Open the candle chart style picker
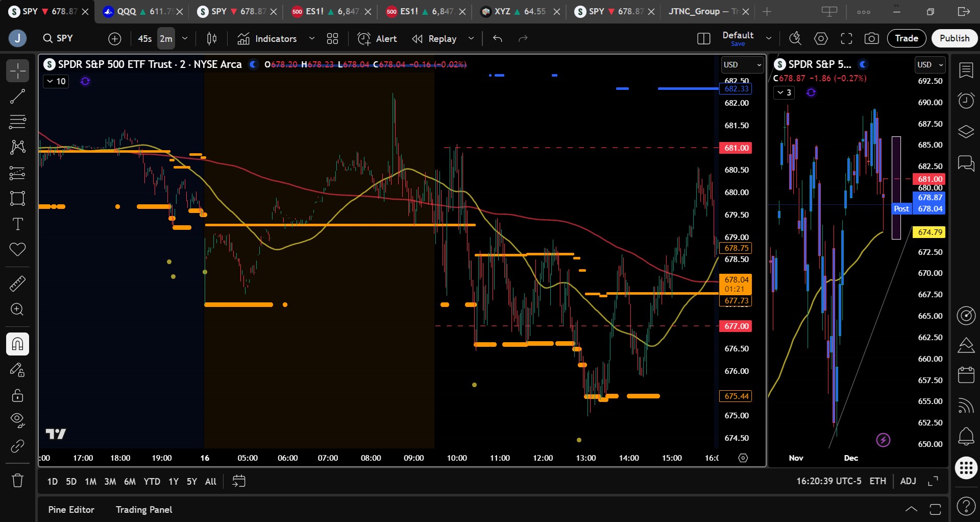 point(212,38)
